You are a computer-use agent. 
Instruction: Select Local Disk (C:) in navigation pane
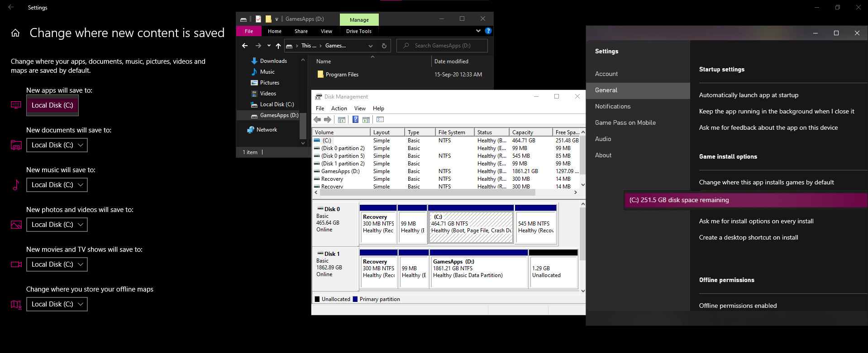(x=277, y=104)
